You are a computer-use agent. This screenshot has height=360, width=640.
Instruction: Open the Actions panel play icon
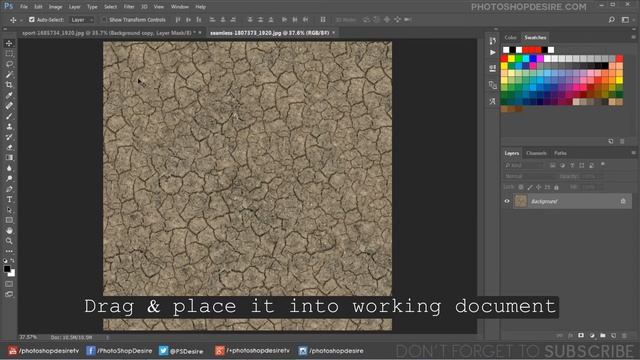click(x=493, y=53)
